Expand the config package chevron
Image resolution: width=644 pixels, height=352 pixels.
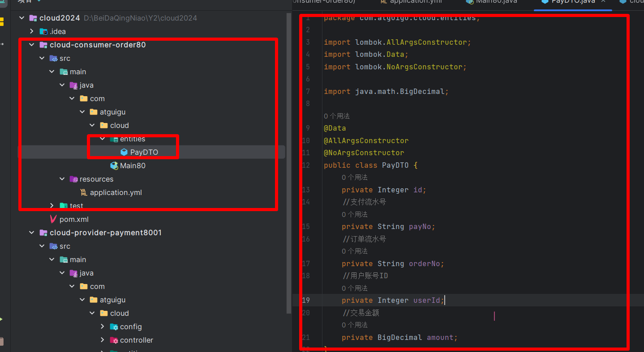[x=103, y=327]
